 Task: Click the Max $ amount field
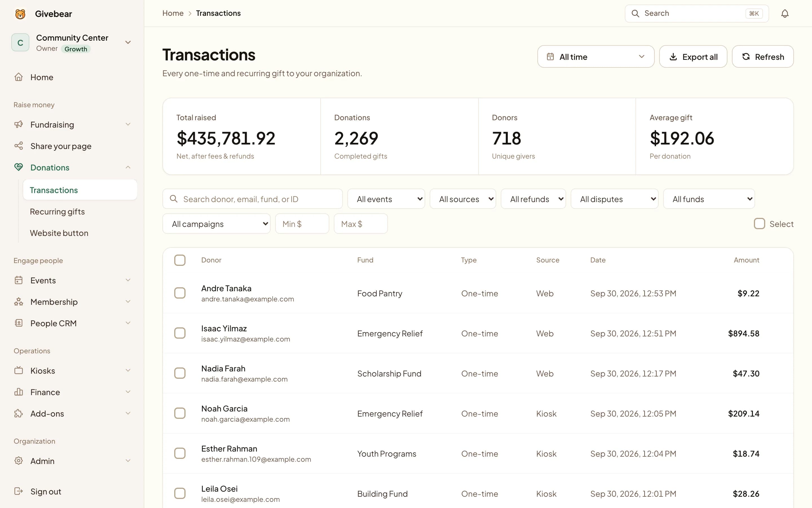coord(361,224)
